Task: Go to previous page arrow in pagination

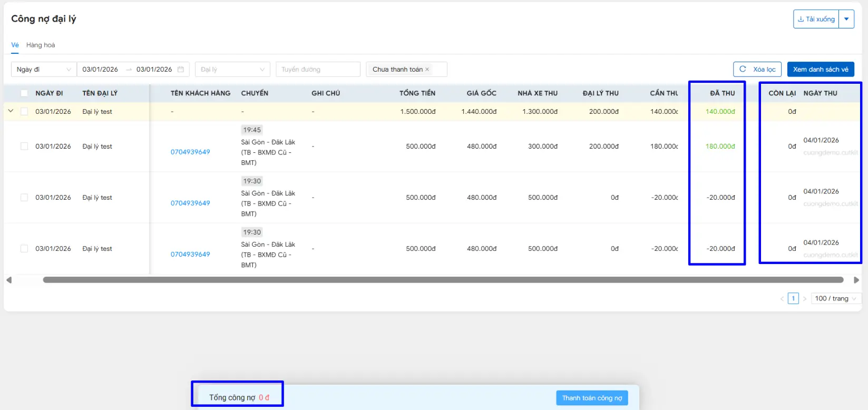Action: (782, 299)
